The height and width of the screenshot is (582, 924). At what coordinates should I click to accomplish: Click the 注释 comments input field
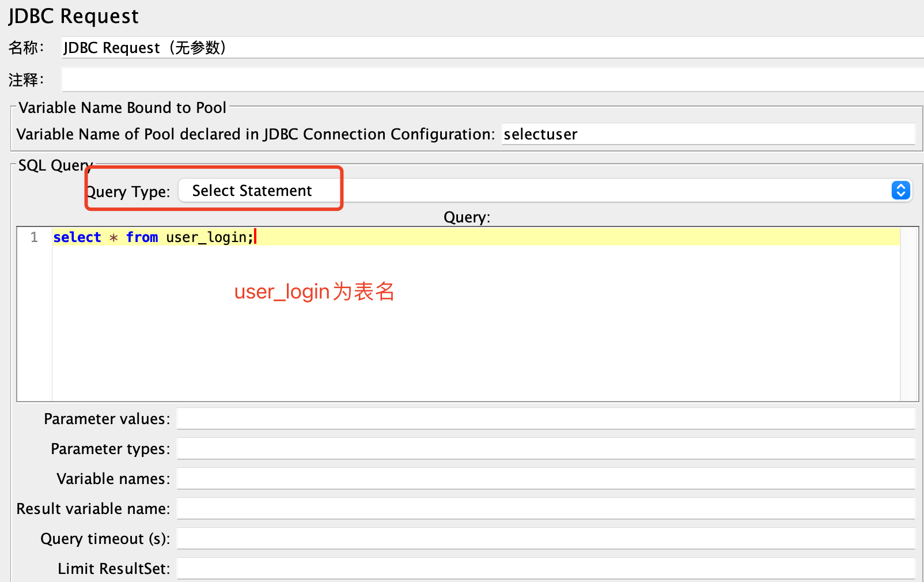(x=490, y=80)
